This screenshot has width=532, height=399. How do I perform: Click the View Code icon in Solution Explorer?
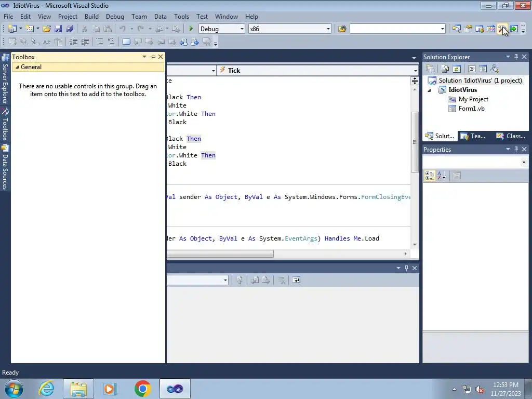471,69
